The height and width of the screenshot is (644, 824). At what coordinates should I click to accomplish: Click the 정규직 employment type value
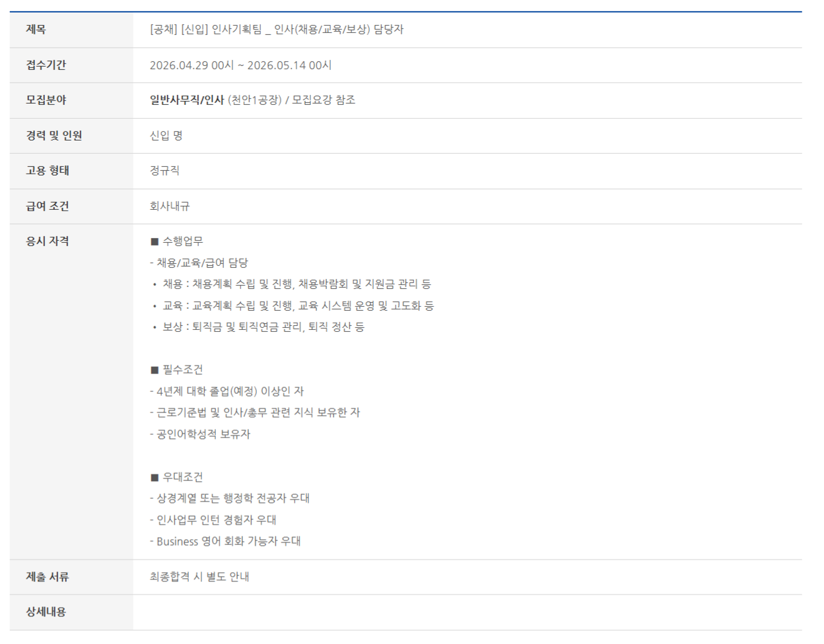(x=164, y=171)
